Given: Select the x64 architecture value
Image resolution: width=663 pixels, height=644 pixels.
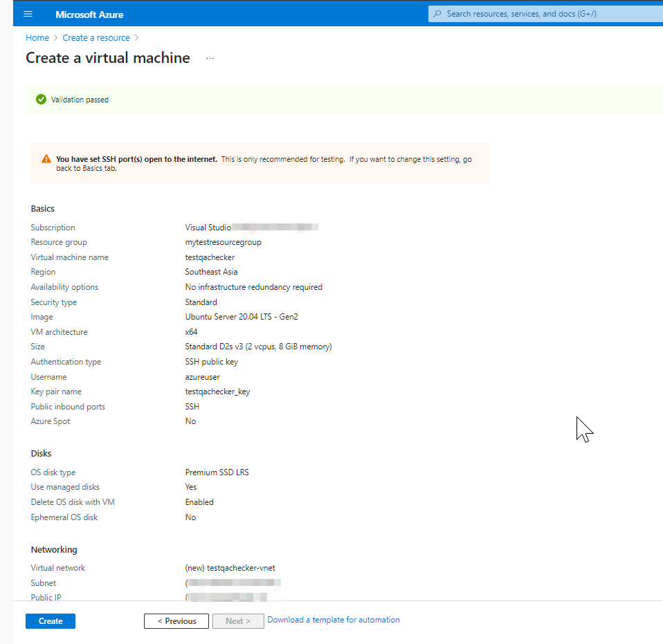Looking at the screenshot, I should point(191,332).
